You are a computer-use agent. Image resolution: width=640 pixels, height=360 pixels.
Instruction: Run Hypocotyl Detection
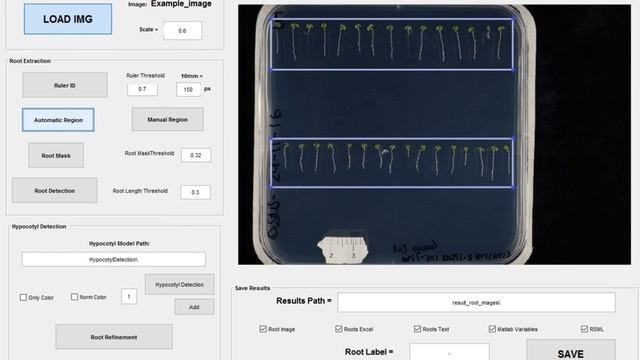[179, 284]
